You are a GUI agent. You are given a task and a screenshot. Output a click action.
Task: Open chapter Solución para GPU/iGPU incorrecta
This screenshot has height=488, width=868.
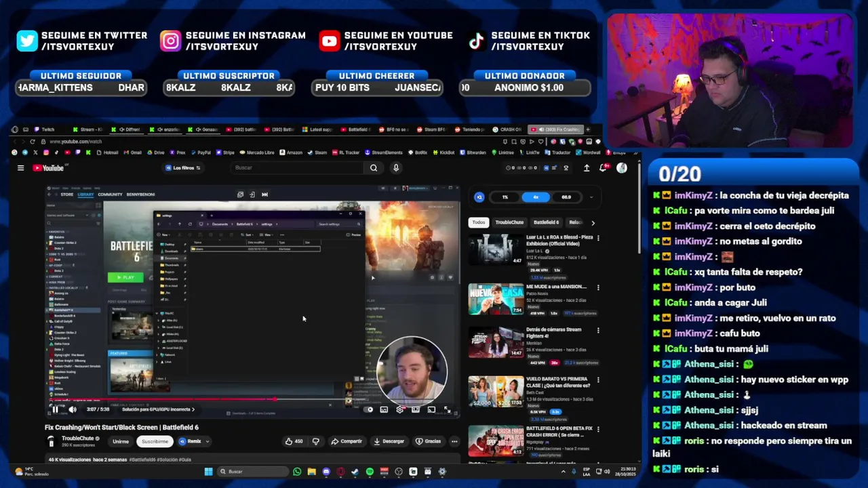click(x=158, y=409)
